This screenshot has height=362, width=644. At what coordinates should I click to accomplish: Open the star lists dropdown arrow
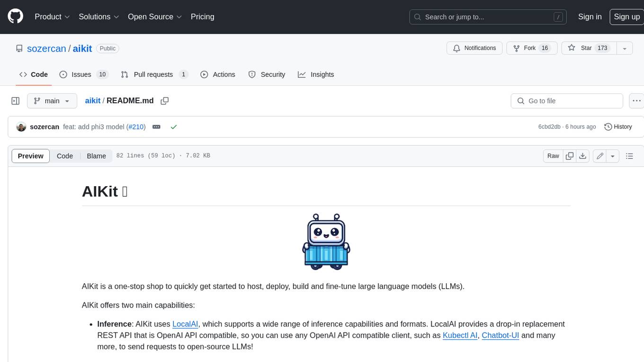pos(625,48)
